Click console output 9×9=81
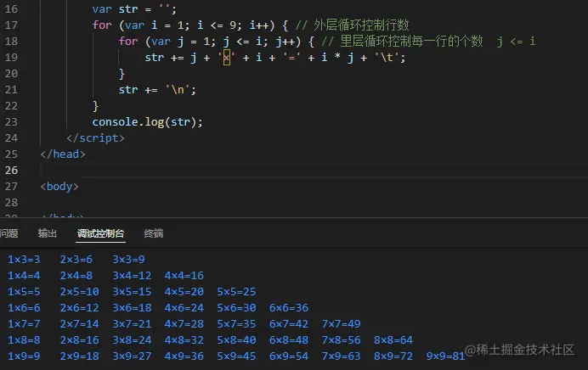 click(x=445, y=356)
